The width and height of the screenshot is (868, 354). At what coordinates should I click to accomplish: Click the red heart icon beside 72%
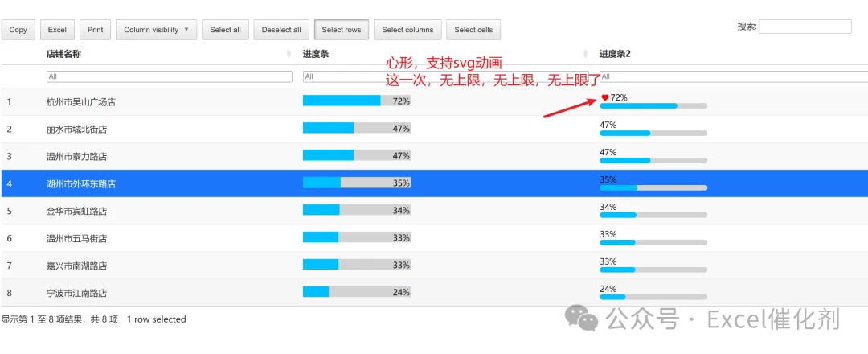click(x=604, y=98)
